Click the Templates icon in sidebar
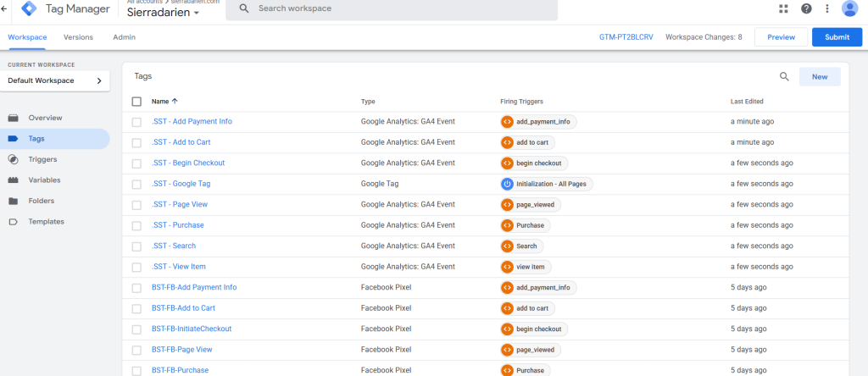Viewport: 868px width, 376px height. 14,222
